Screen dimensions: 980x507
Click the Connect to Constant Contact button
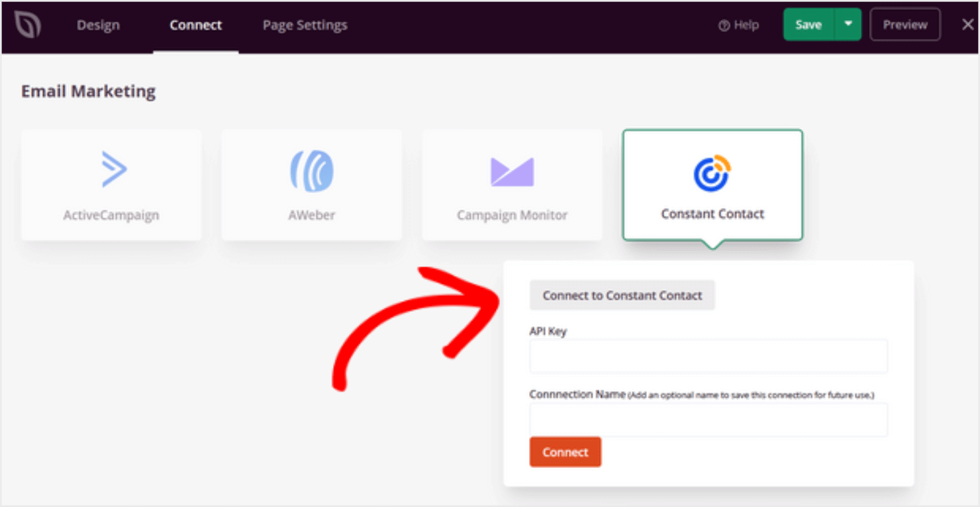[x=622, y=295]
